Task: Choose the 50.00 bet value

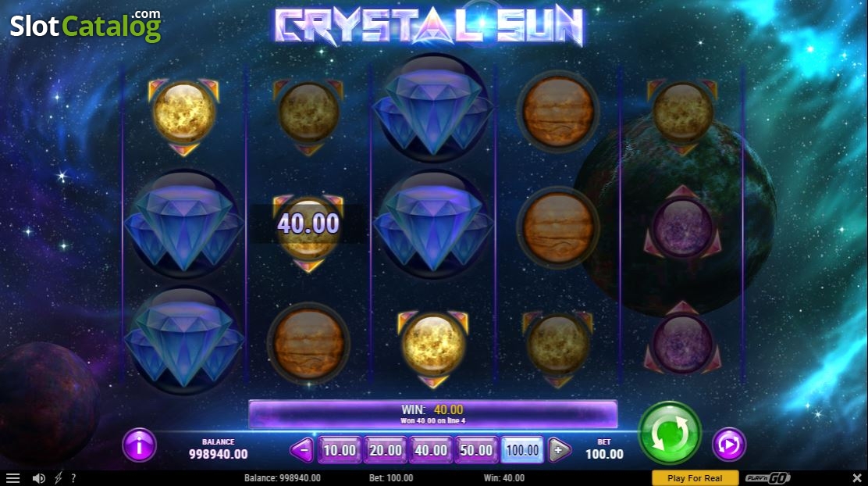Action: pyautogui.click(x=476, y=450)
